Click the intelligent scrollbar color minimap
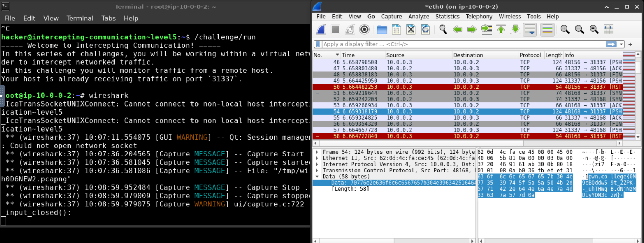This screenshot has height=243, width=644. [x=629, y=96]
